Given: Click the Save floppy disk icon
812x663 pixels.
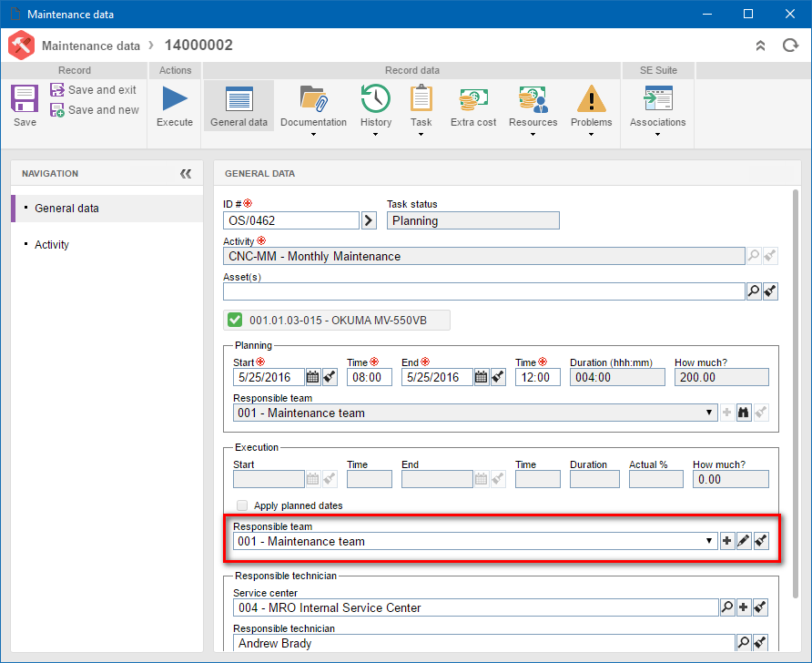Looking at the screenshot, I should pos(25,99).
